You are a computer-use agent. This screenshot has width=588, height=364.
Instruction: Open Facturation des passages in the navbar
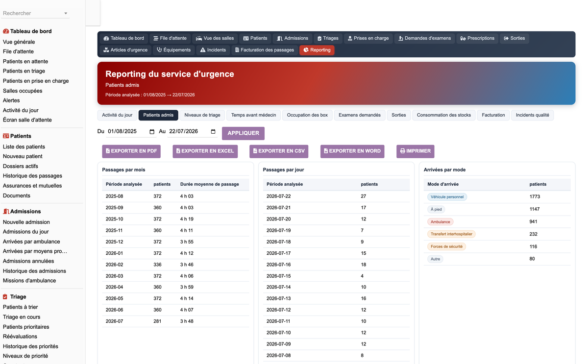tap(264, 50)
